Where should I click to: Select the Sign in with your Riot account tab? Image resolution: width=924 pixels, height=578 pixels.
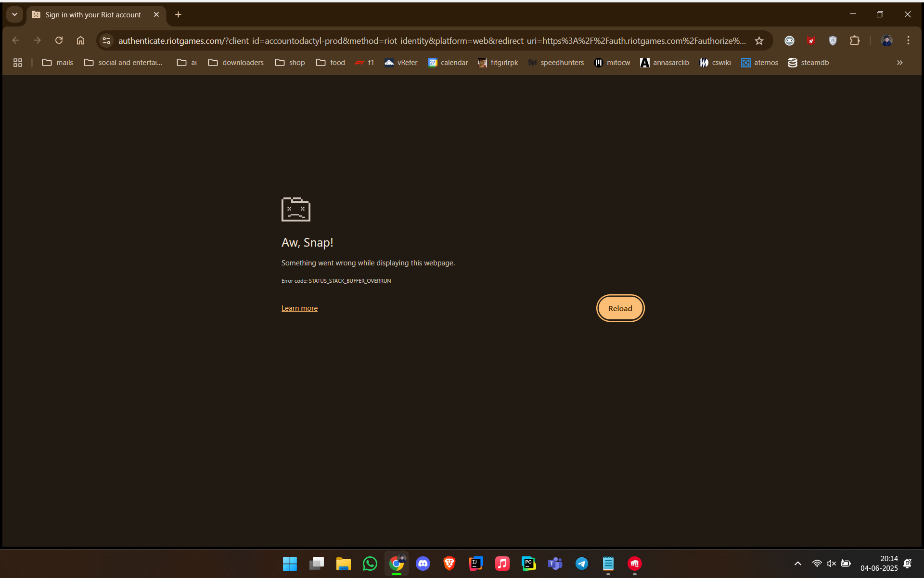point(93,15)
